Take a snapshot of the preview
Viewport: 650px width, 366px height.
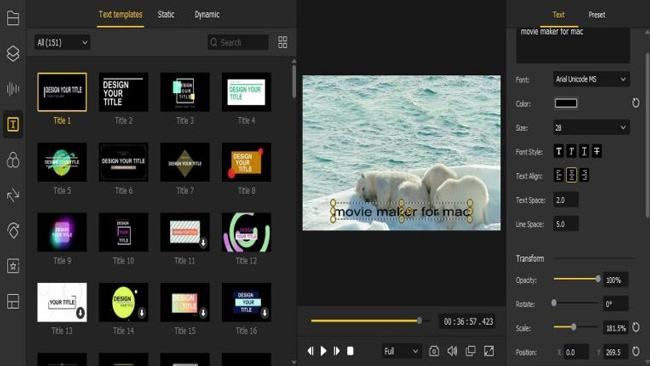pos(434,351)
